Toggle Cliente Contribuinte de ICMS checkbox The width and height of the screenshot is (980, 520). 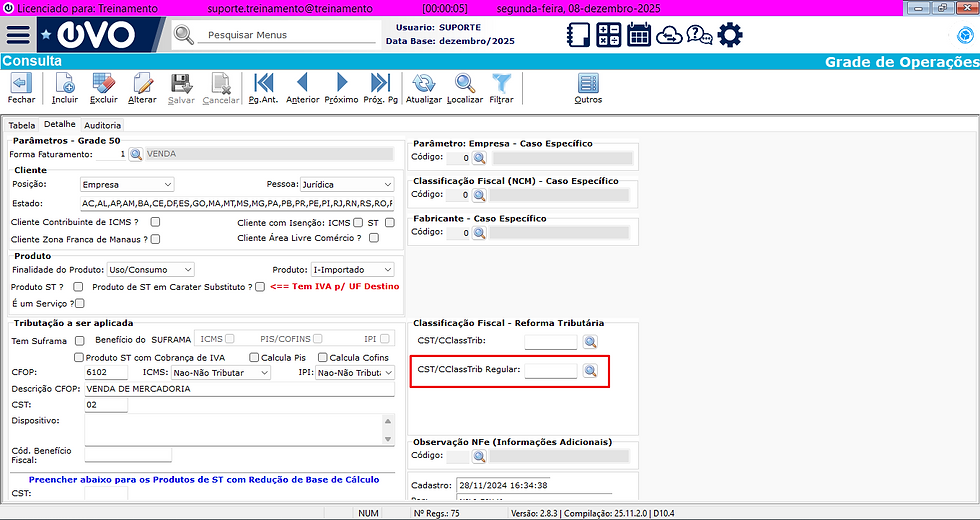[155, 222]
